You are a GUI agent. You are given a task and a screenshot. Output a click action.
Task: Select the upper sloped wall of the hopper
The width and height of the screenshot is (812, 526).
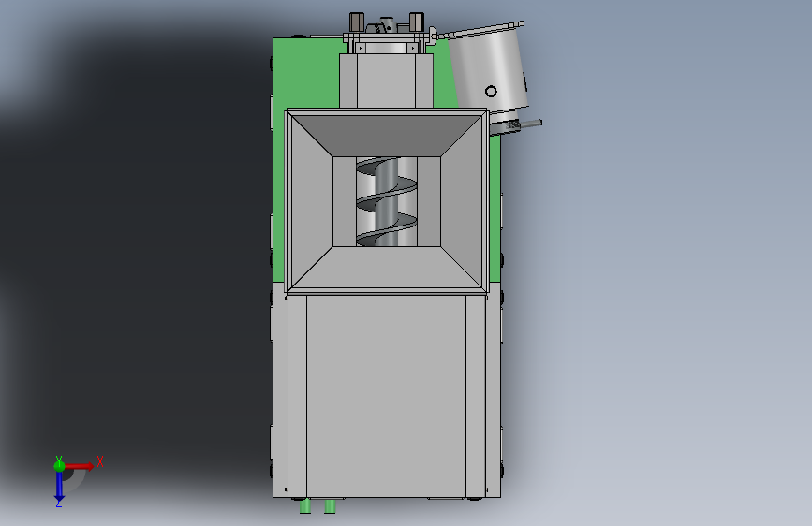386,135
